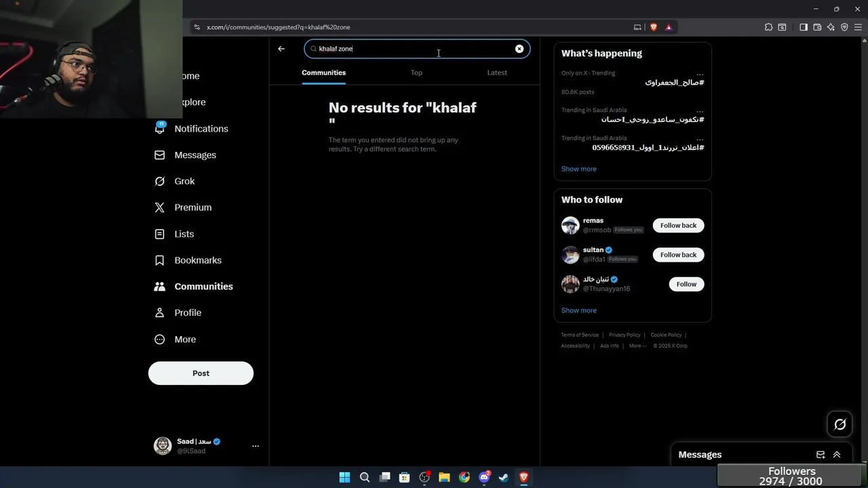Clear the search box using the X icon

click(519, 49)
